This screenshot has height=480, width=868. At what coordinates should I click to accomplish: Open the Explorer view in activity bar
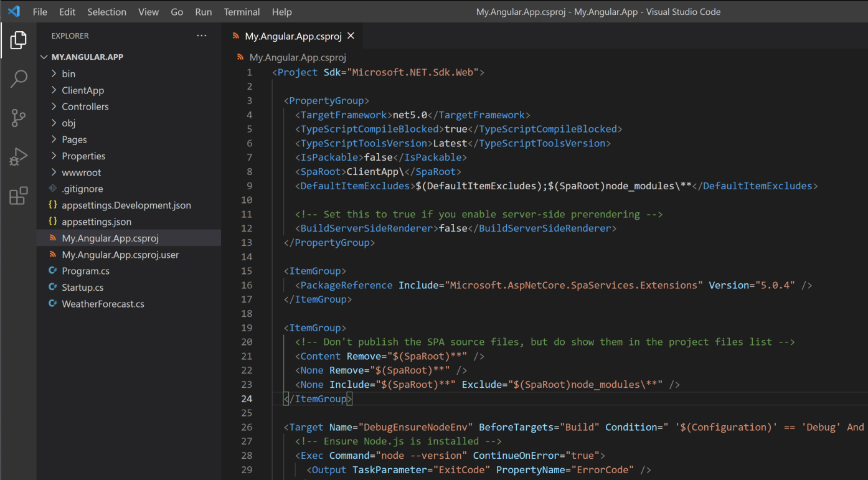(x=19, y=40)
